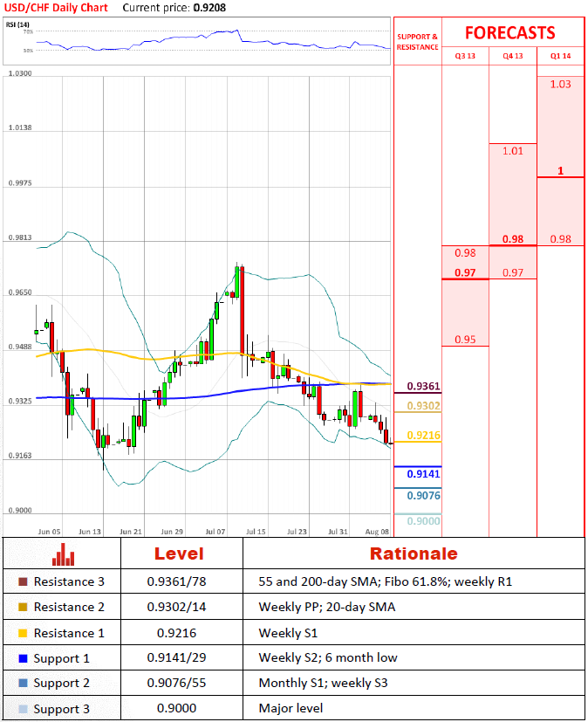Click the 'Monthly S1; weekly S3' rationale
Image resolution: width=588 pixels, height=722 pixels.
point(323,683)
